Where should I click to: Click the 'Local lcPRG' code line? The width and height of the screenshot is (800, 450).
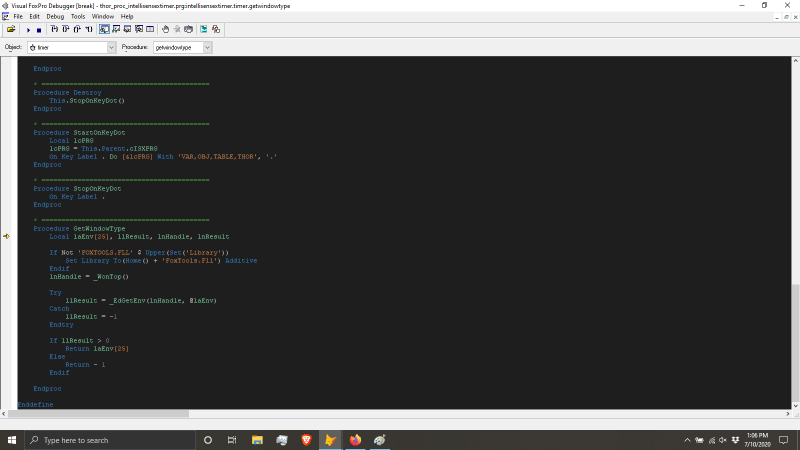71,141
